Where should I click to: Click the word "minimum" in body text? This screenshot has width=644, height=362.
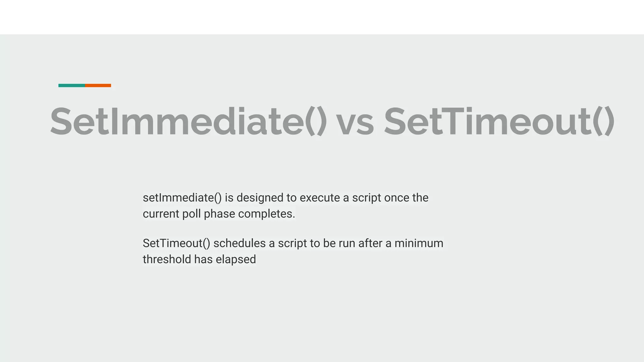(419, 243)
